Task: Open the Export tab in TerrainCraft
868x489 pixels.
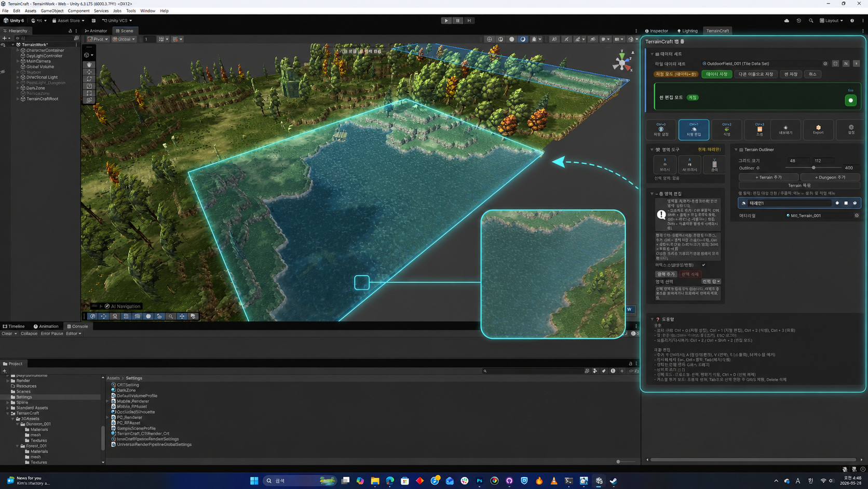Action: point(818,129)
